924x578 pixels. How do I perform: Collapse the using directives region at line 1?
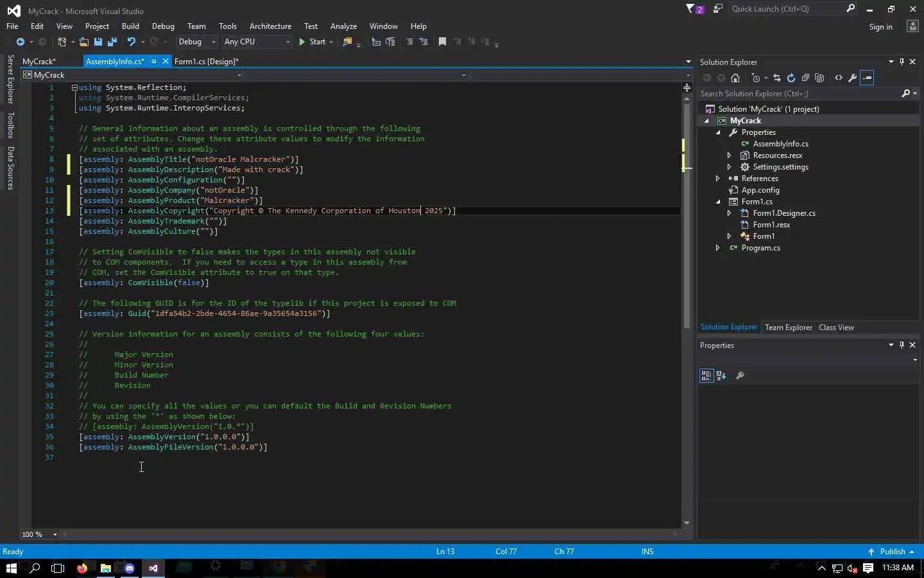pos(74,87)
